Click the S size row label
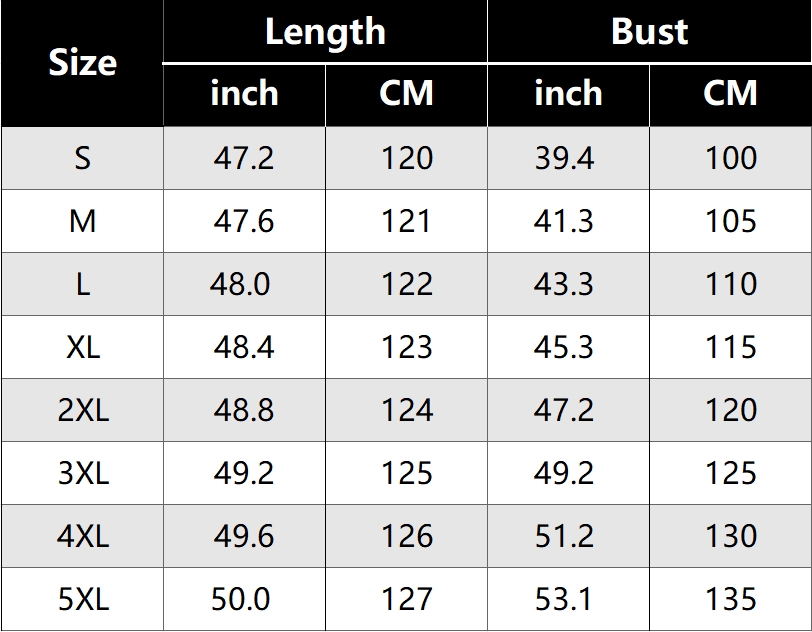 pos(82,158)
